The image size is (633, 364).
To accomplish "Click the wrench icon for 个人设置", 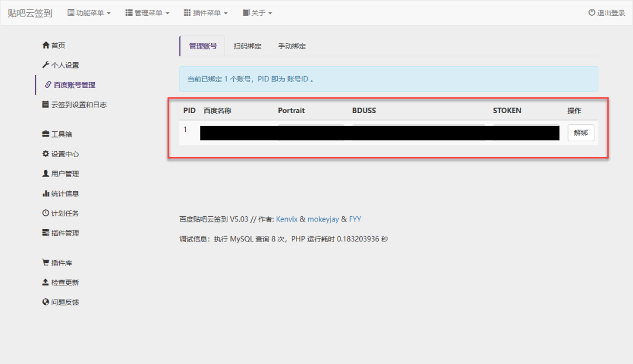I will click(x=46, y=65).
